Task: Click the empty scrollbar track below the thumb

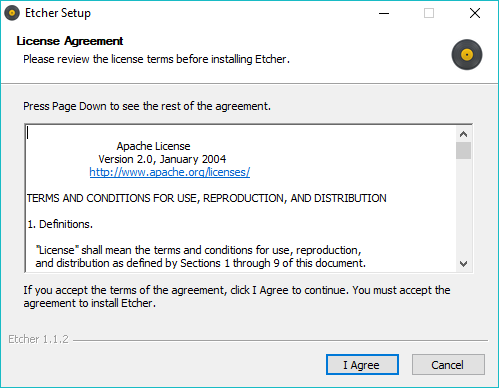Action: pyautogui.click(x=463, y=208)
